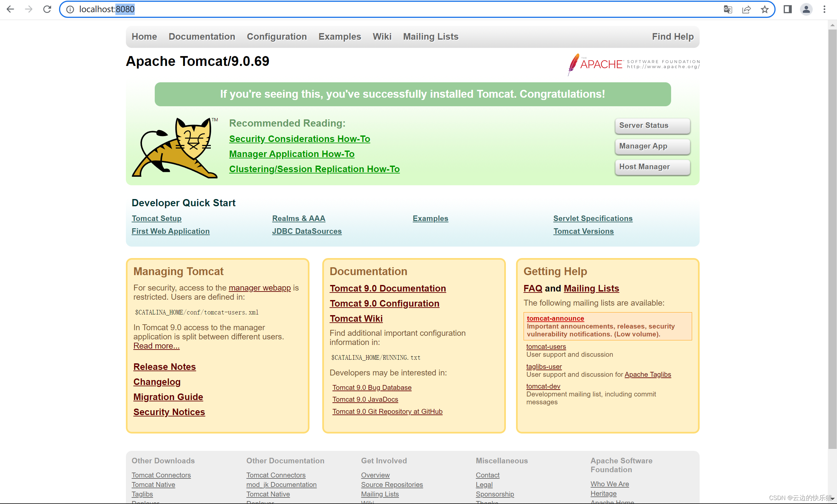Open Servlet Specifications link

point(592,218)
